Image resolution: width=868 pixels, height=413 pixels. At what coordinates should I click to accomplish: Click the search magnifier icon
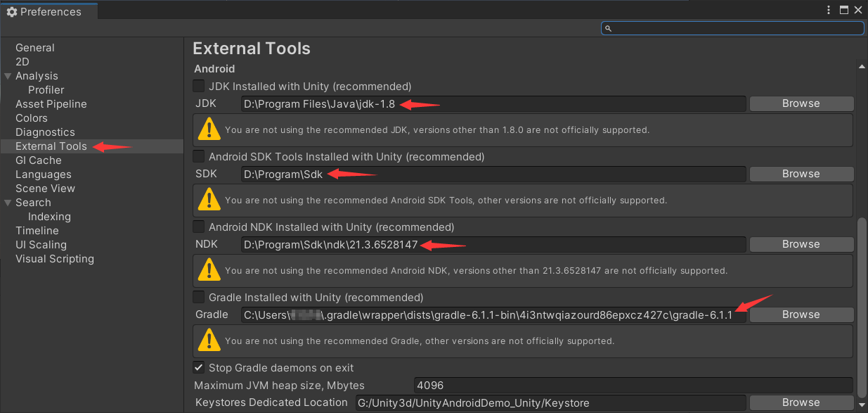click(609, 28)
